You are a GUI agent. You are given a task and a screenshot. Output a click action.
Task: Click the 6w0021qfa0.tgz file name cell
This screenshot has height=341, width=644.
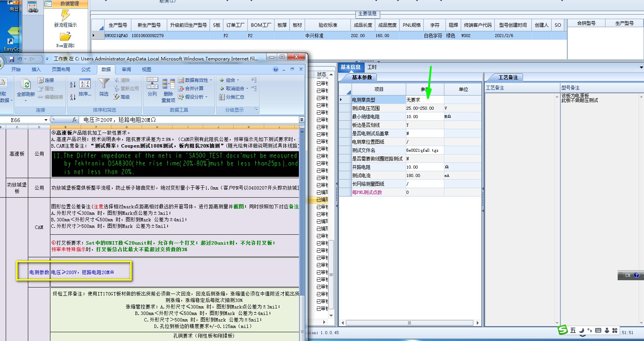(425, 150)
